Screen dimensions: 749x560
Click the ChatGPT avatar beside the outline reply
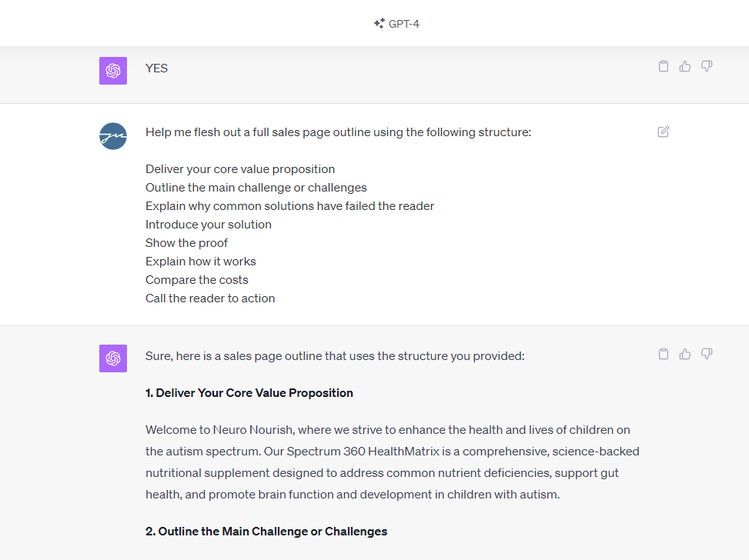click(x=113, y=358)
